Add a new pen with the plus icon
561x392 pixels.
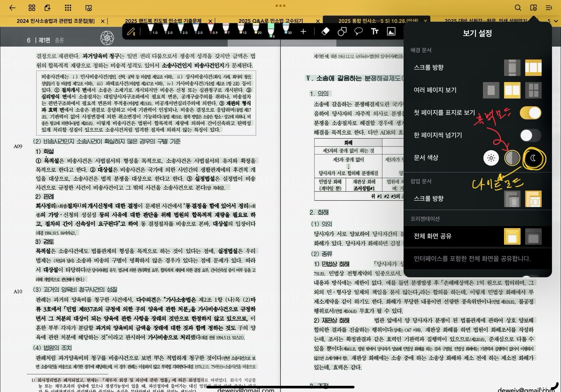pyautogui.click(x=303, y=32)
